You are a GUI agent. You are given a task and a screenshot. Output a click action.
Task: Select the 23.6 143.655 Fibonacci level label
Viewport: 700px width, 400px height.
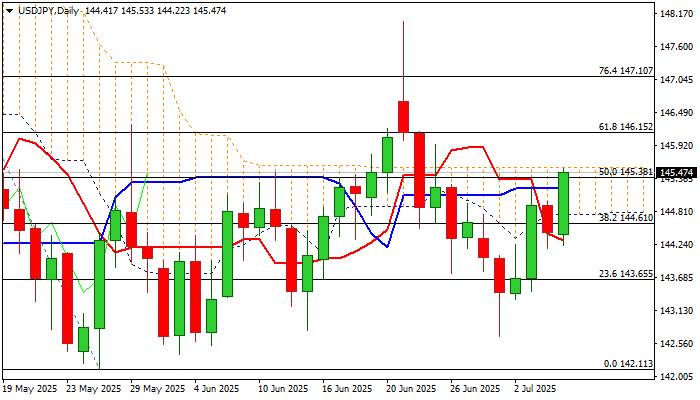[x=625, y=274]
